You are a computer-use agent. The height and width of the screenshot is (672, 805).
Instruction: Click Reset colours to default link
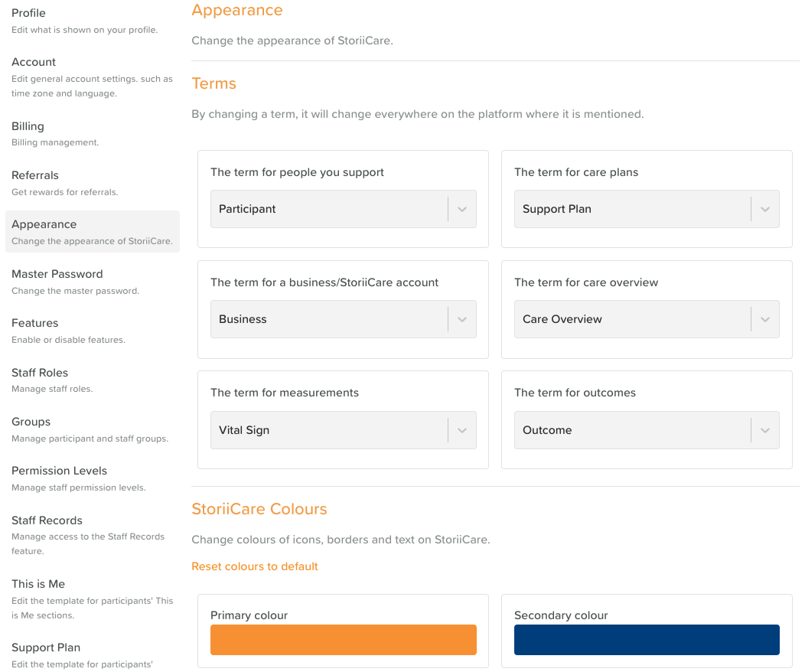pyautogui.click(x=255, y=566)
